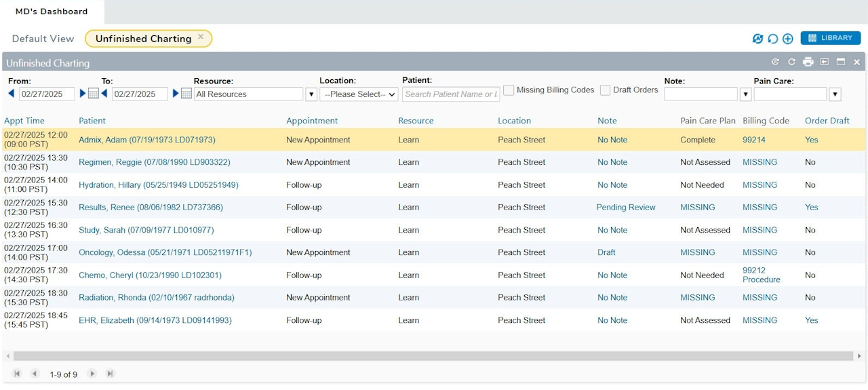Screen dimensions: 868x390
Task: Sort by the Order Draft column header
Action: click(x=827, y=121)
